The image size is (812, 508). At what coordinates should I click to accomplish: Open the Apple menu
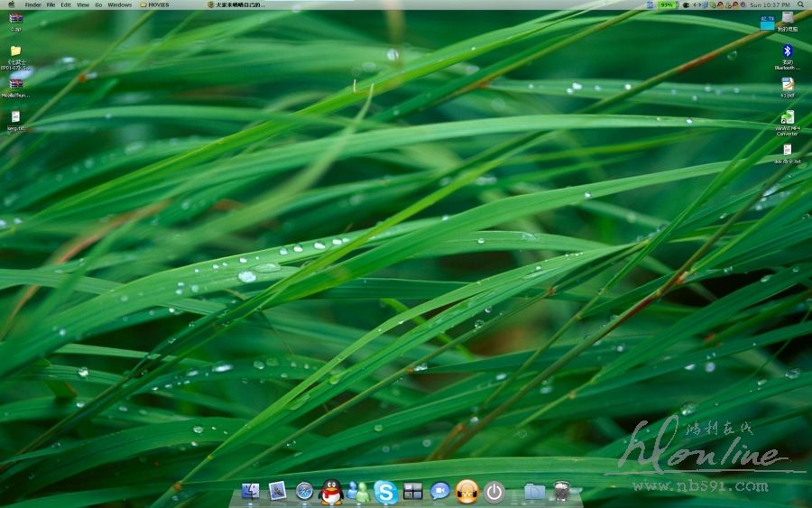point(10,5)
